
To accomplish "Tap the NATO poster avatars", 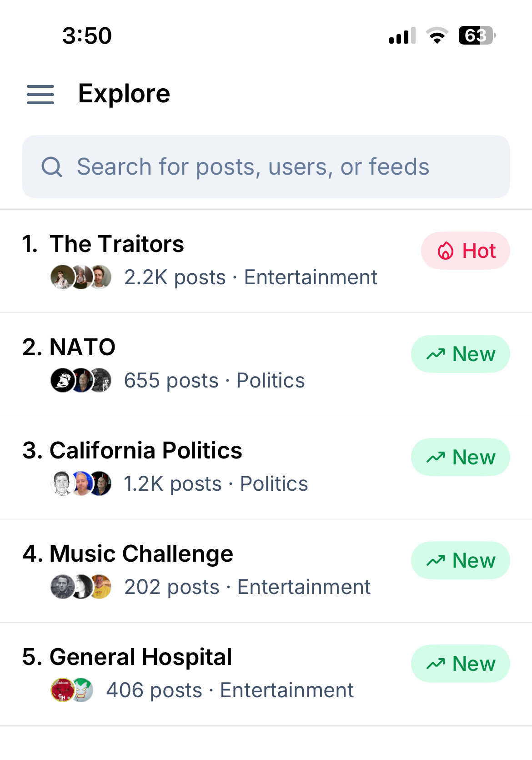I will [81, 380].
